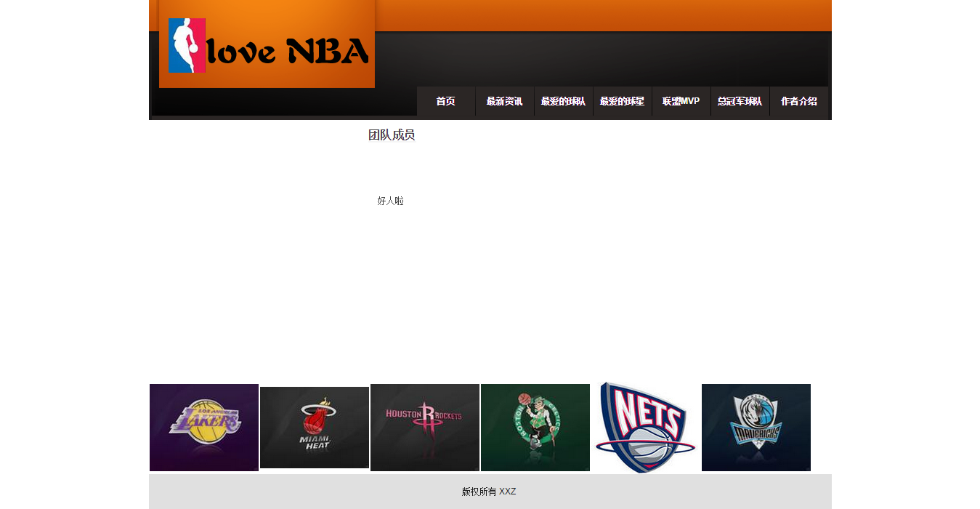Viewport: 980px width, 509px height.
Task: Click the XXZ link in footer
Action: pos(507,492)
